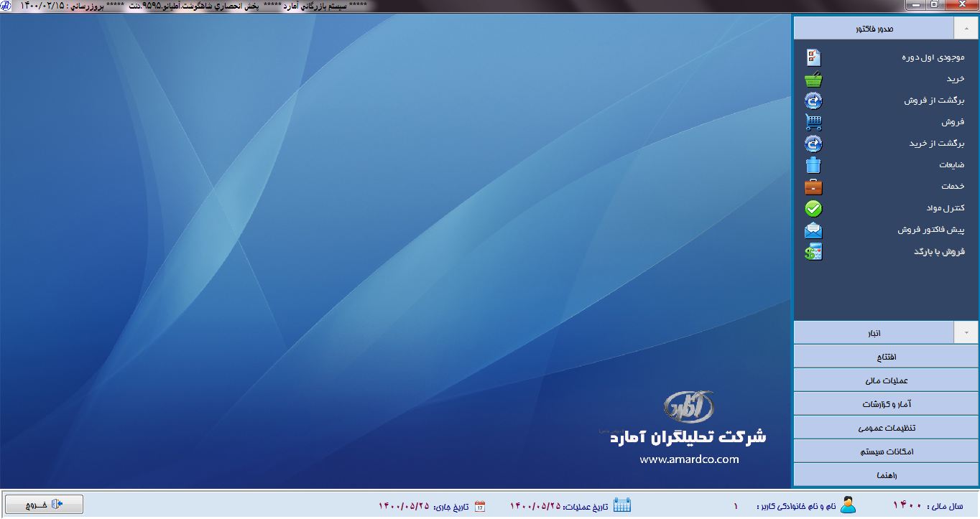
Task: Click the تاریخ عملیات blue calendar icon
Action: coord(622,505)
